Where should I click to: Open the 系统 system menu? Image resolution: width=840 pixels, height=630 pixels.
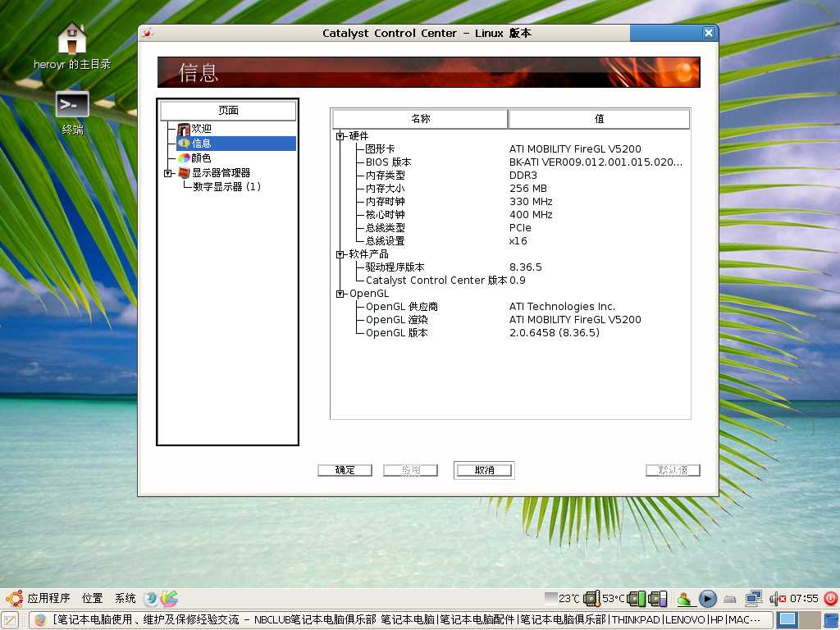(126, 599)
